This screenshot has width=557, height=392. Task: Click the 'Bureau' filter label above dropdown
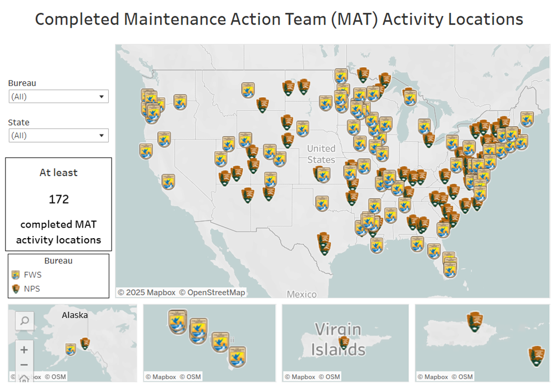click(22, 83)
